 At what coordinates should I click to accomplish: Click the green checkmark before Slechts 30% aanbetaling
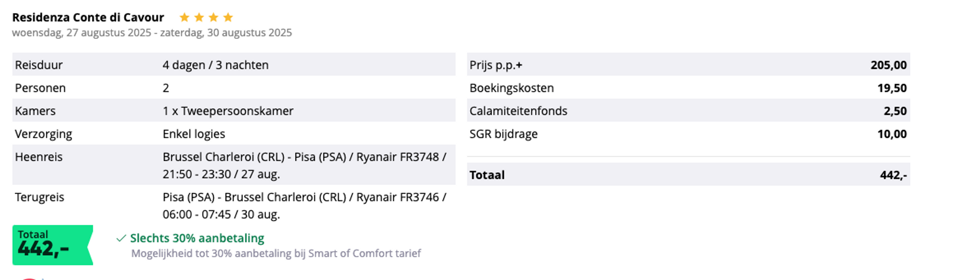click(x=121, y=238)
